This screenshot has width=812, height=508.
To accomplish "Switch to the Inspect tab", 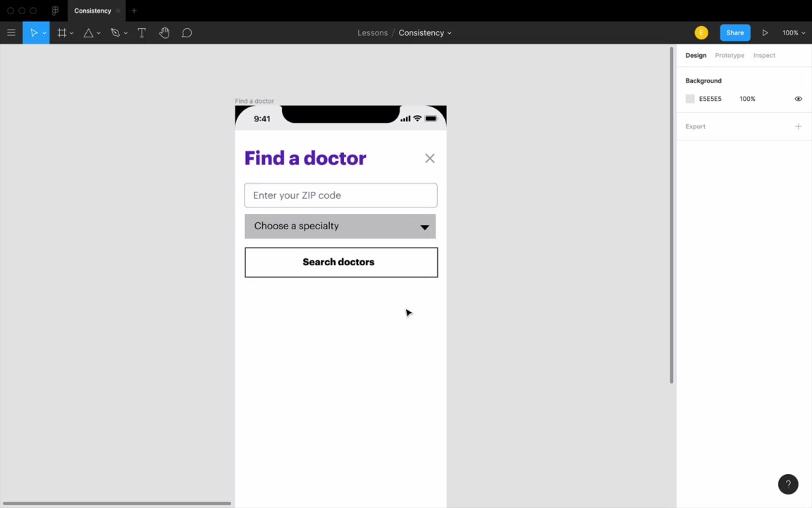I will click(x=764, y=56).
